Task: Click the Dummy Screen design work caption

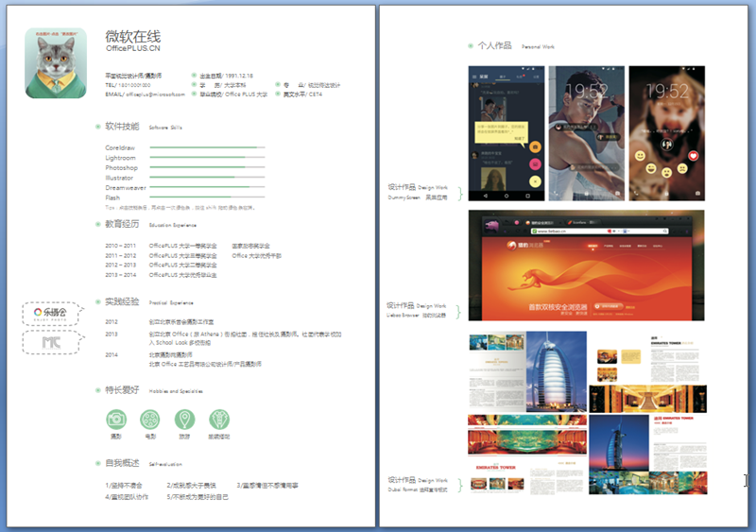Action: point(418,192)
